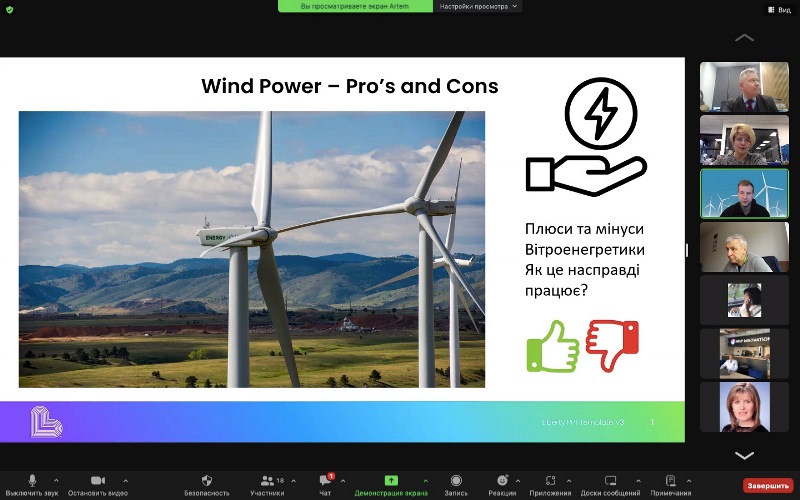This screenshot has height=500, width=800.
Task: Click the green Share Screen button
Action: click(x=391, y=485)
